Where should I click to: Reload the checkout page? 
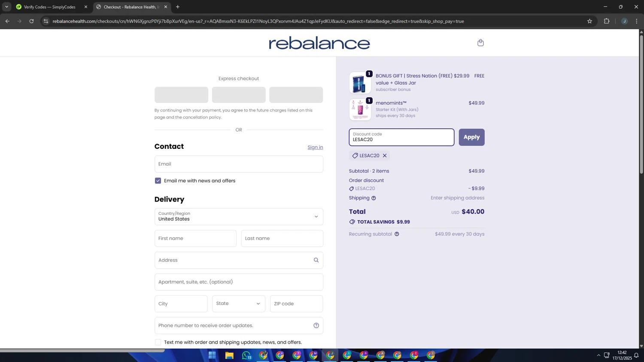[x=31, y=21]
